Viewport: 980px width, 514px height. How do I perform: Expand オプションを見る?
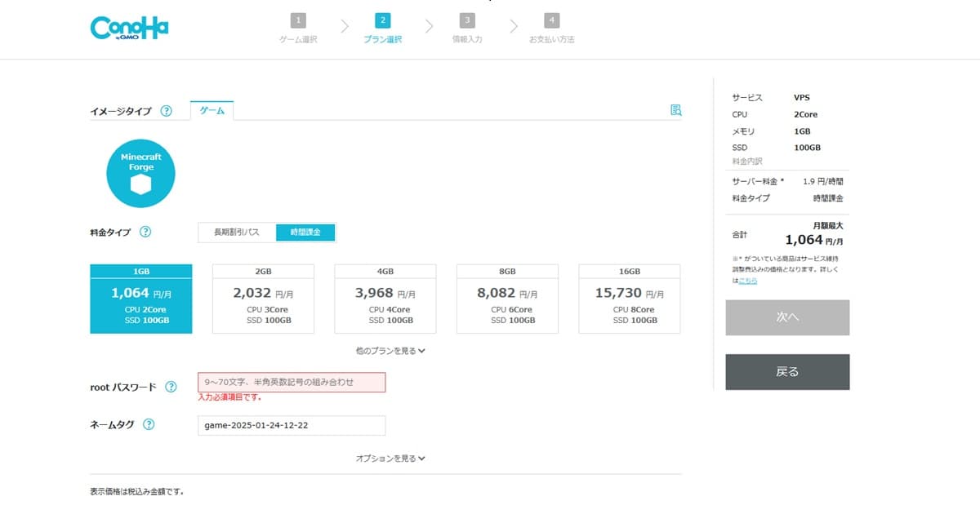click(390, 459)
